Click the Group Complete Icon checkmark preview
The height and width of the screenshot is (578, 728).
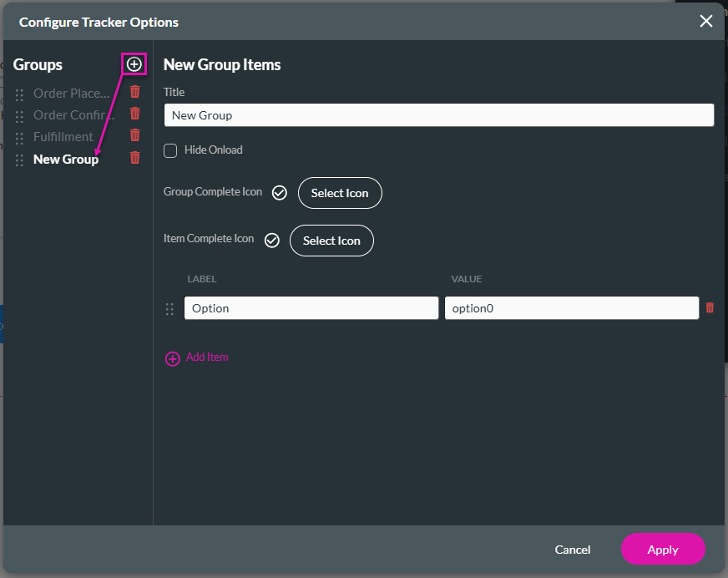click(280, 192)
